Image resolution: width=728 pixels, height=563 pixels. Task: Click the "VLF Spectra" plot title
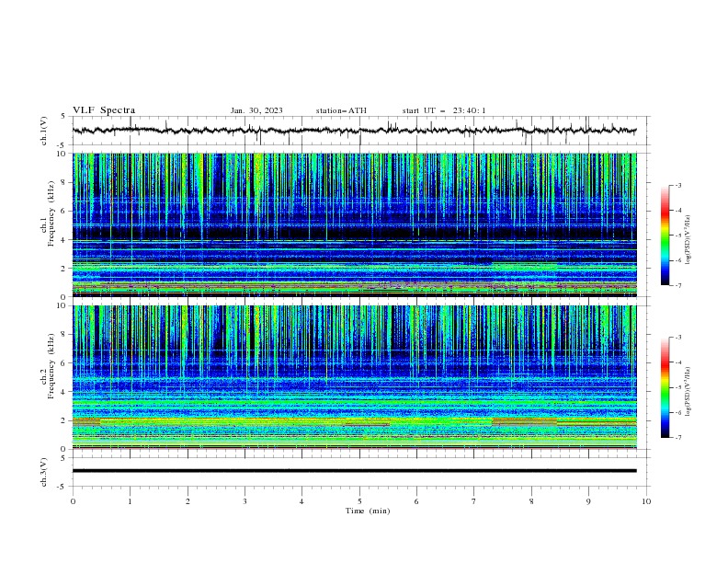104,110
